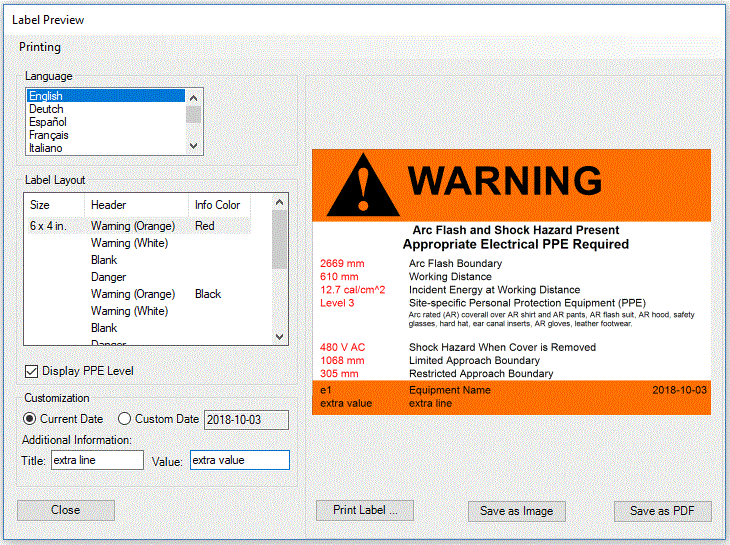Click 'Arc Flash Boundary' label text
Viewport: 730px width, 545px height.
click(x=455, y=263)
